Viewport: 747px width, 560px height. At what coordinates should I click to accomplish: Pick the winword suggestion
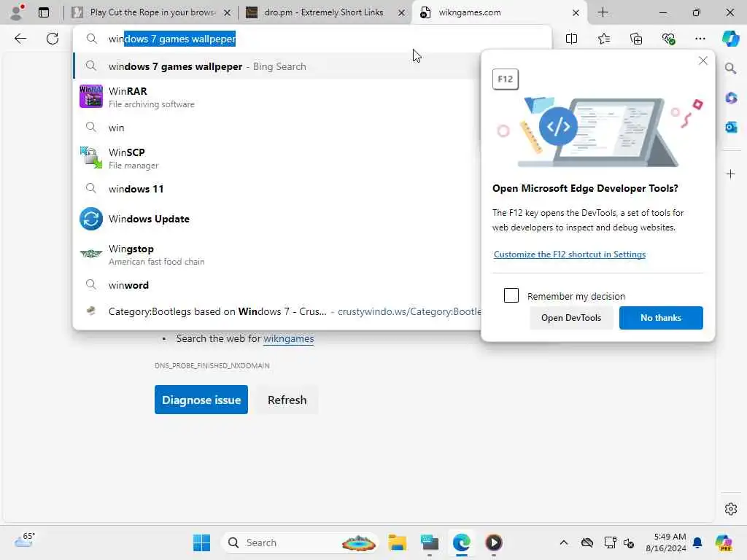(x=277, y=285)
